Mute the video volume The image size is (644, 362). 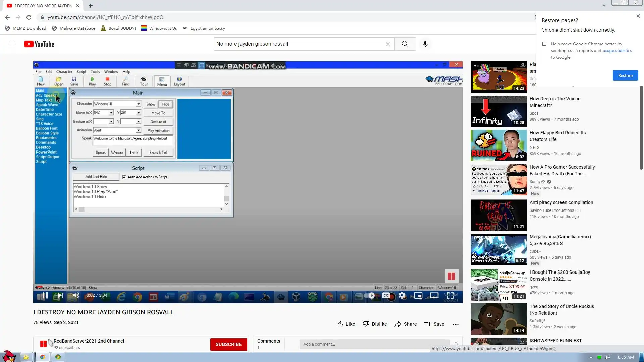(76, 295)
